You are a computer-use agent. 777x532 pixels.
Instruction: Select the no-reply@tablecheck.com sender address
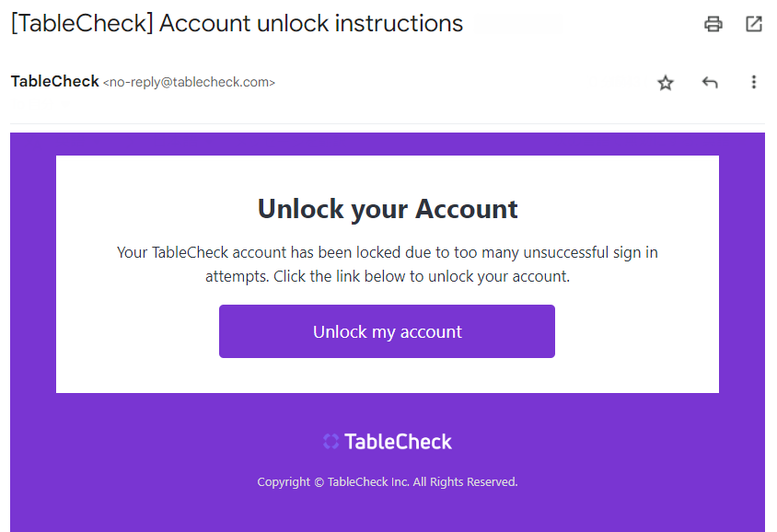pyautogui.click(x=189, y=83)
